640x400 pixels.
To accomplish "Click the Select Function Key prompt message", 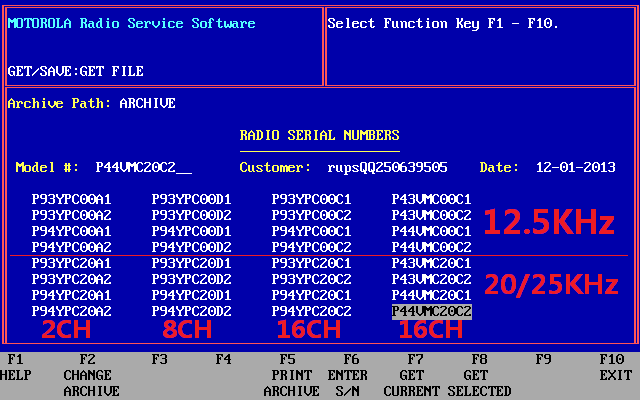I will (443, 23).
